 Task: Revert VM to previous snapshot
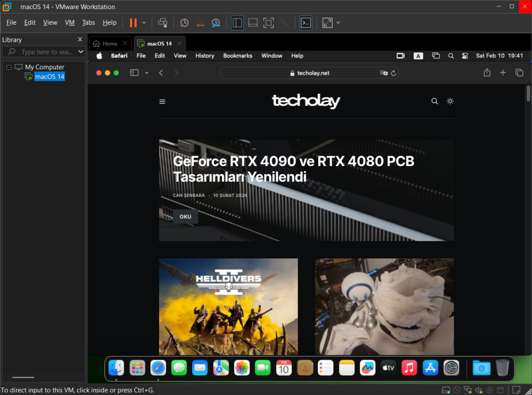(x=200, y=23)
